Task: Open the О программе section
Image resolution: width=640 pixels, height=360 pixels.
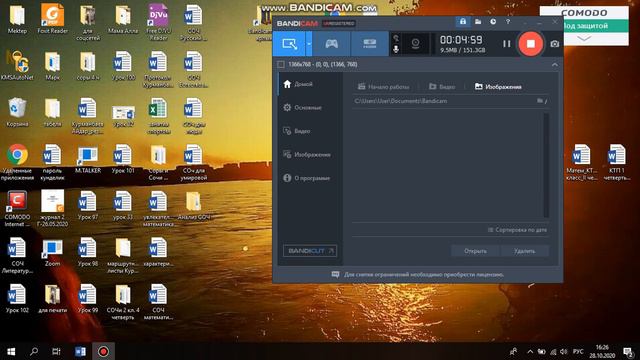Action: pos(308,178)
